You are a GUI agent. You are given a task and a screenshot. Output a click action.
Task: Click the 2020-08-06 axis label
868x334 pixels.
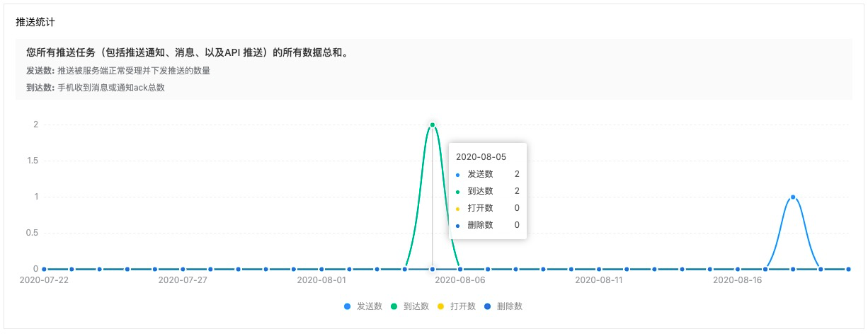(x=460, y=280)
